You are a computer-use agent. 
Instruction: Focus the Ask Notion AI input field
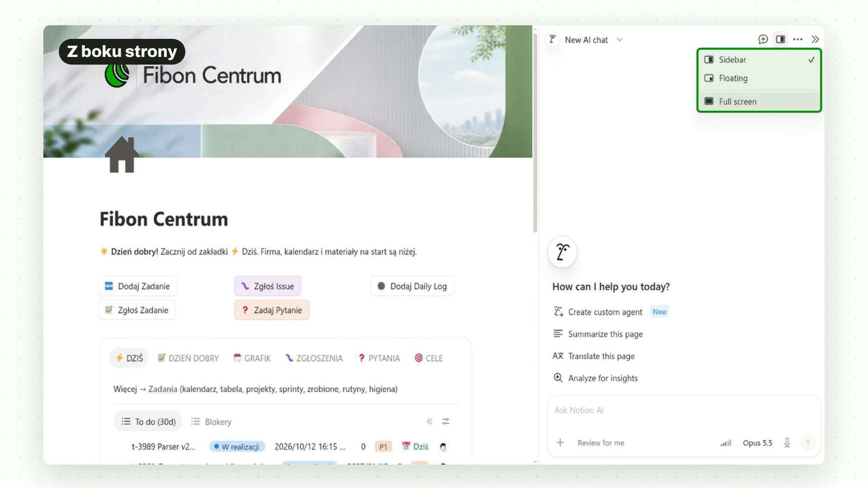click(684, 411)
